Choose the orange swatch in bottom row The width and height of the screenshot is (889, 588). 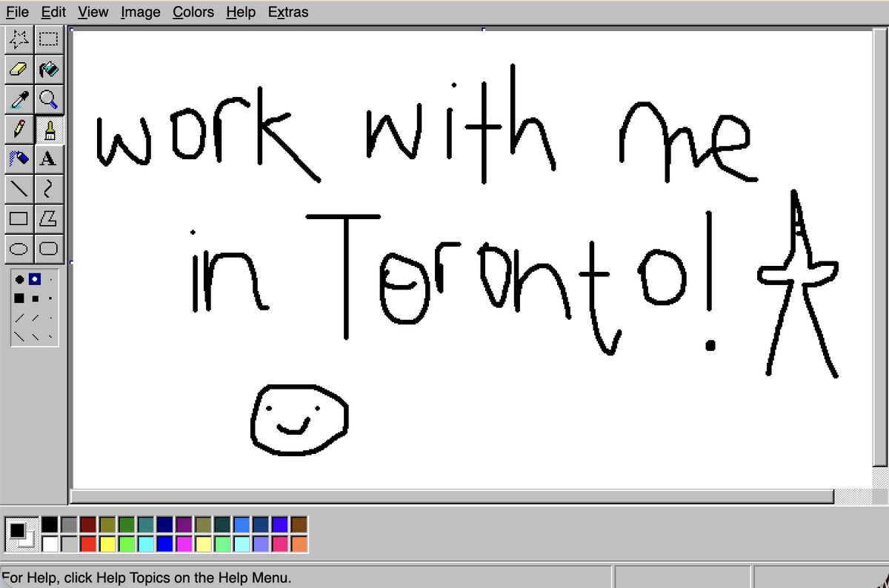(299, 544)
